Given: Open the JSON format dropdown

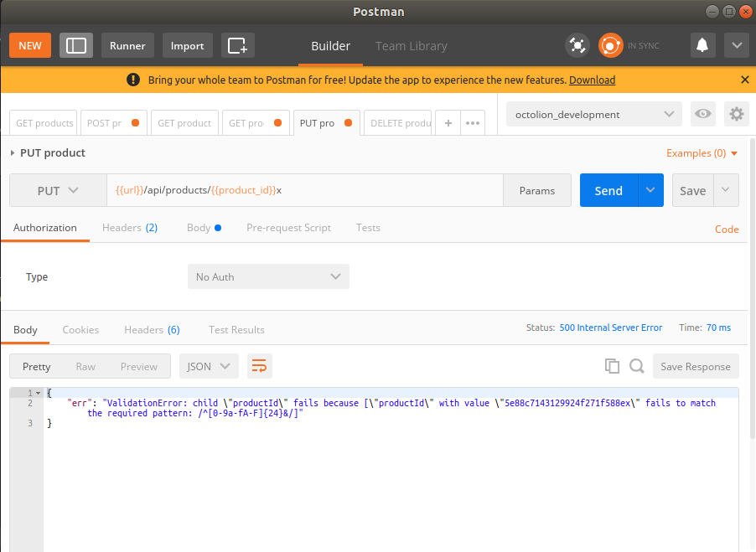Looking at the screenshot, I should [x=209, y=367].
